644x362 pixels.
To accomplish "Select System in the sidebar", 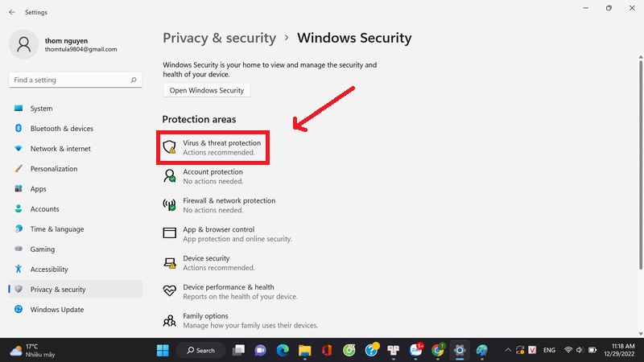I will point(41,109).
